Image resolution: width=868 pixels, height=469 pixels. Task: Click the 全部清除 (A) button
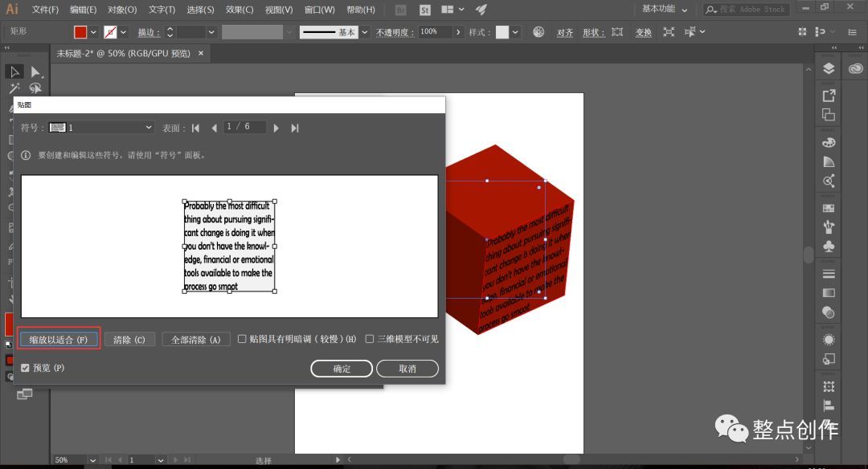point(195,340)
